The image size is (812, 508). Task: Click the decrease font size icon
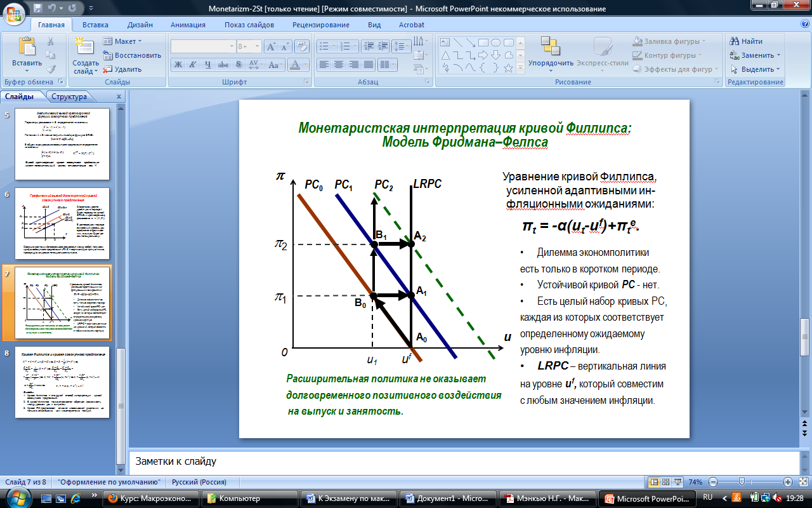coord(285,46)
